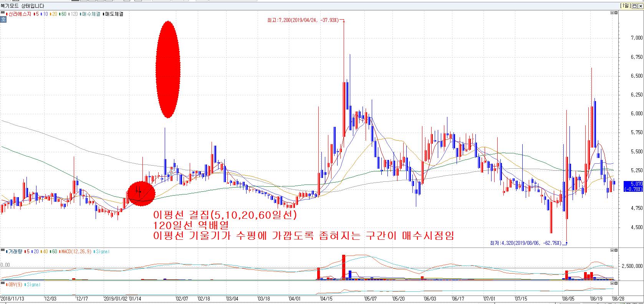
Task: Close the volume/MACD pane
Action: (x=616, y=251)
